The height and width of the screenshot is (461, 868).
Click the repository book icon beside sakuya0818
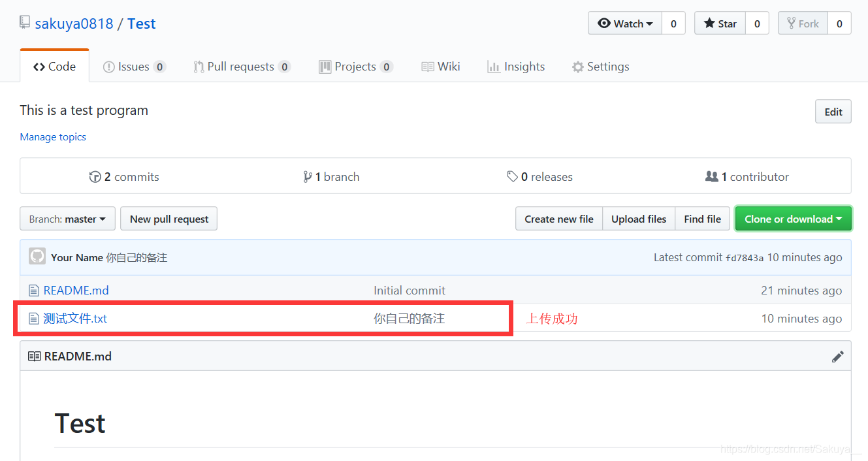point(25,23)
